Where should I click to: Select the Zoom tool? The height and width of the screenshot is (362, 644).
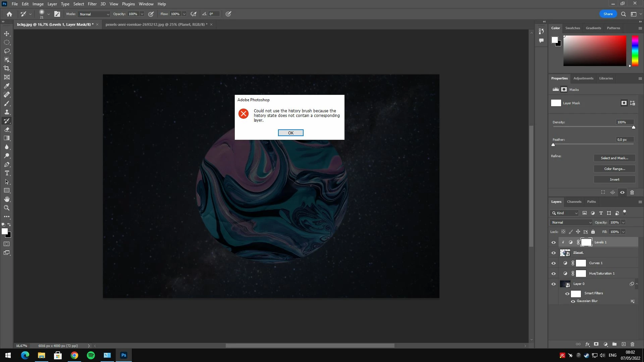coord(7,208)
